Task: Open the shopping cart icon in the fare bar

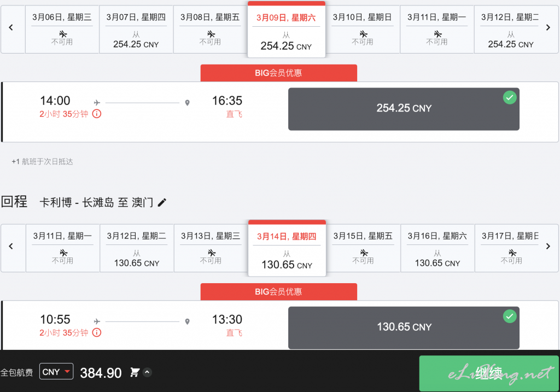Action: point(135,372)
